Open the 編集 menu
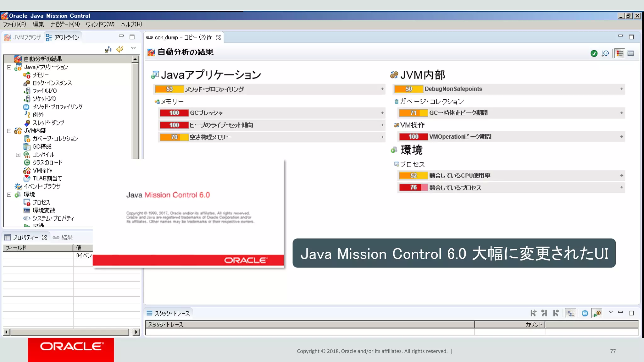The height and width of the screenshot is (362, 644). tap(38, 25)
